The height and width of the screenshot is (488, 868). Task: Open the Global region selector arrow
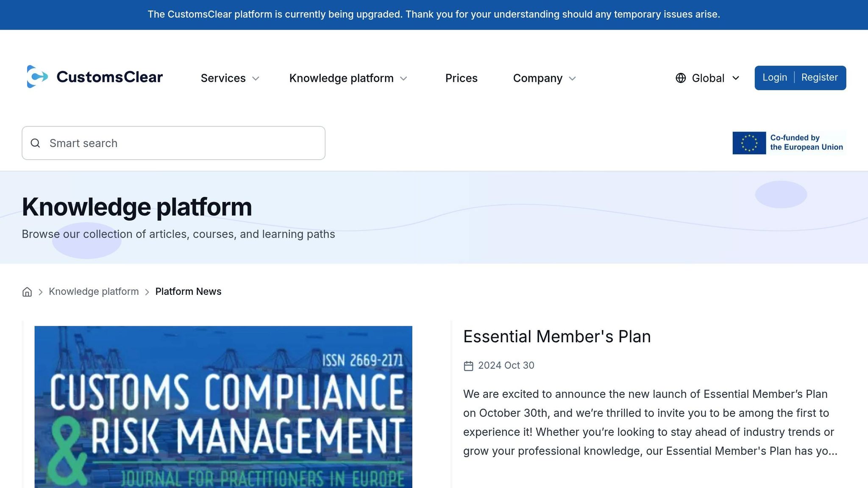click(x=736, y=78)
